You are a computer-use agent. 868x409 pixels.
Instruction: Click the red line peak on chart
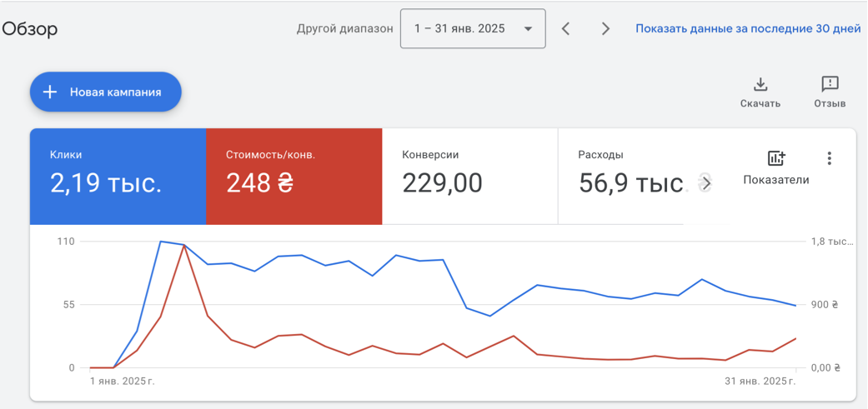point(183,246)
